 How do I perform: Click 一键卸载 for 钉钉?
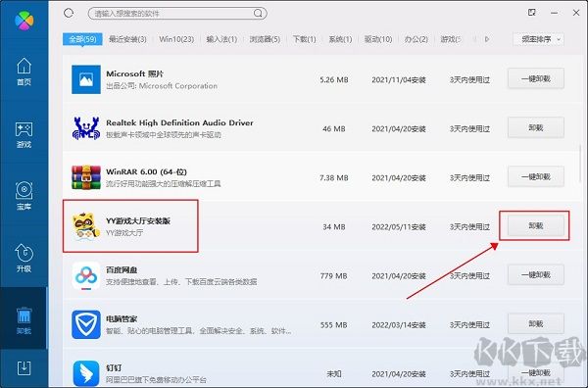536,372
